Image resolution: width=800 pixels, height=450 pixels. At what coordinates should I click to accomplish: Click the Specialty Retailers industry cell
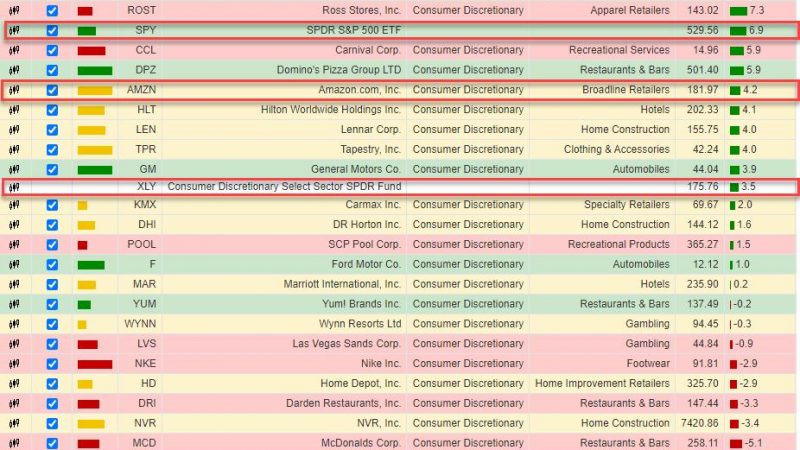(x=627, y=205)
